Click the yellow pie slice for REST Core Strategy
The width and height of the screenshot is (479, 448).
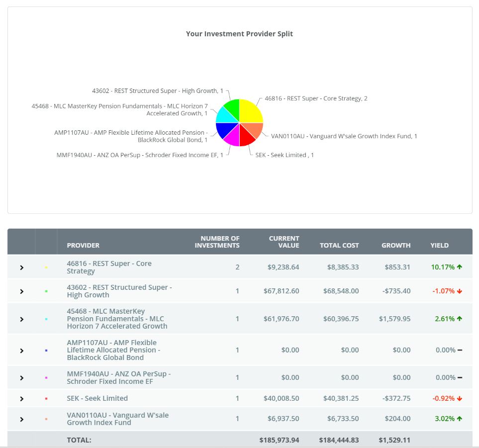250,112
